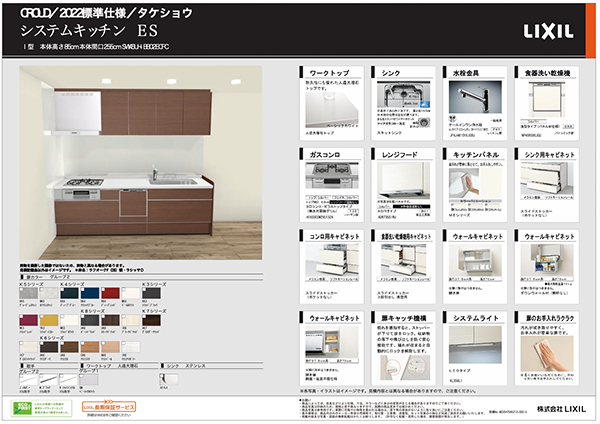Click the cloth-wiping photo in 扉のお手入れラクラク card
Screen dimensions: 600x424
547,354
